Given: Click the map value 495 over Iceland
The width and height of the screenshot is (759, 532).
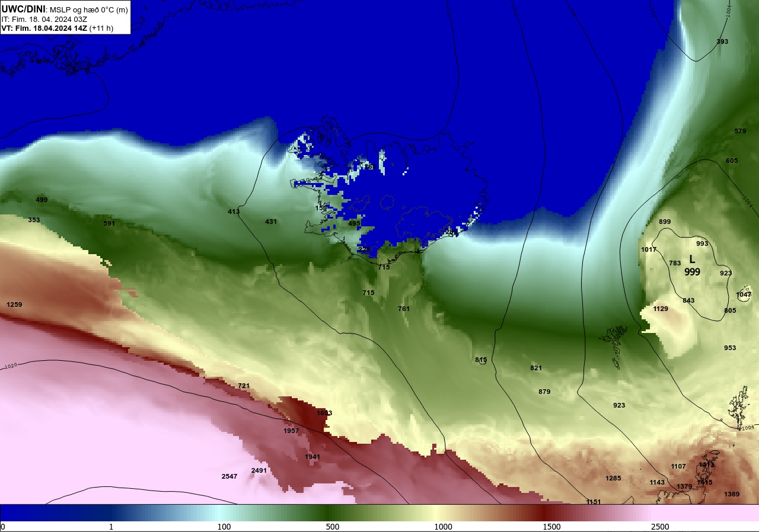Looking at the screenshot, I should pyautogui.click(x=354, y=223).
